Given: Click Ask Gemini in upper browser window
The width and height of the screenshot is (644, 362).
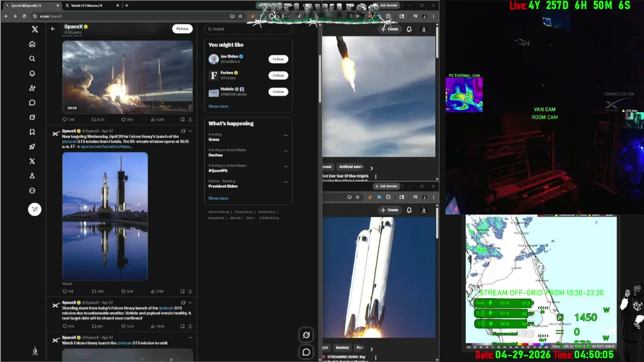Looking at the screenshot, I should pos(387,5).
